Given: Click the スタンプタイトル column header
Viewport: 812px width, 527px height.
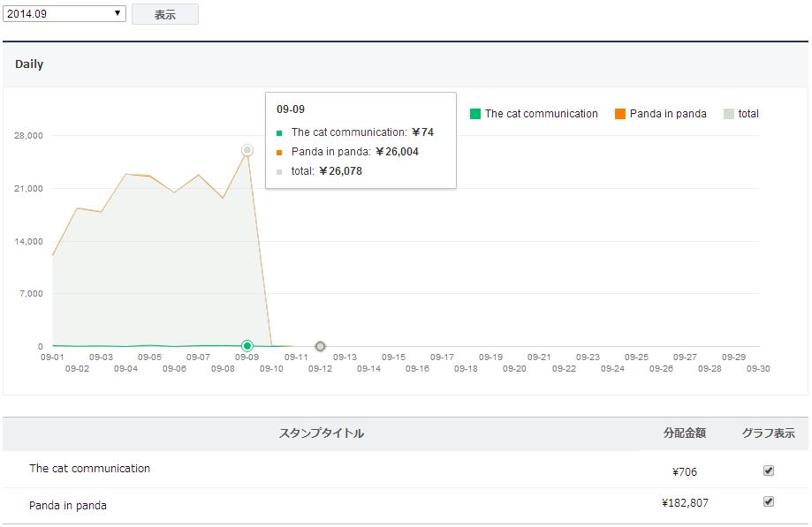Looking at the screenshot, I should [321, 433].
